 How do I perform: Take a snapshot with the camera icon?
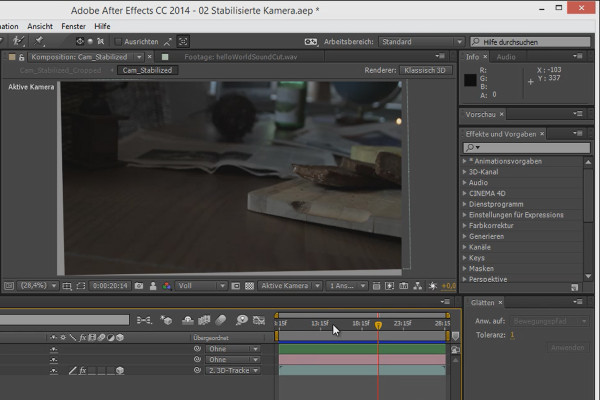pyautogui.click(x=139, y=286)
